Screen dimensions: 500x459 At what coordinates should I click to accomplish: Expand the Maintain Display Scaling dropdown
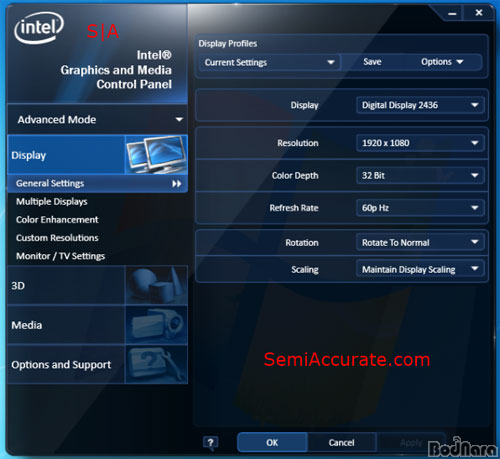[420, 269]
